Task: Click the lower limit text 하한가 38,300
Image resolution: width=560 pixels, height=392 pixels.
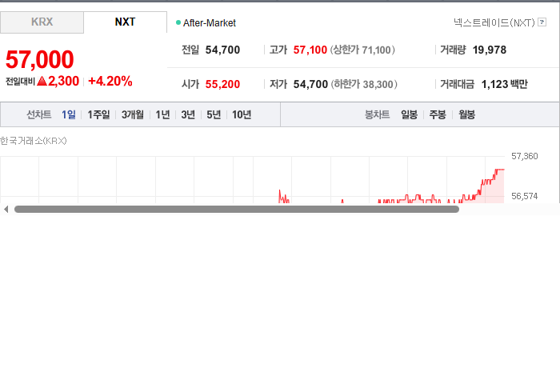Action: 364,84
